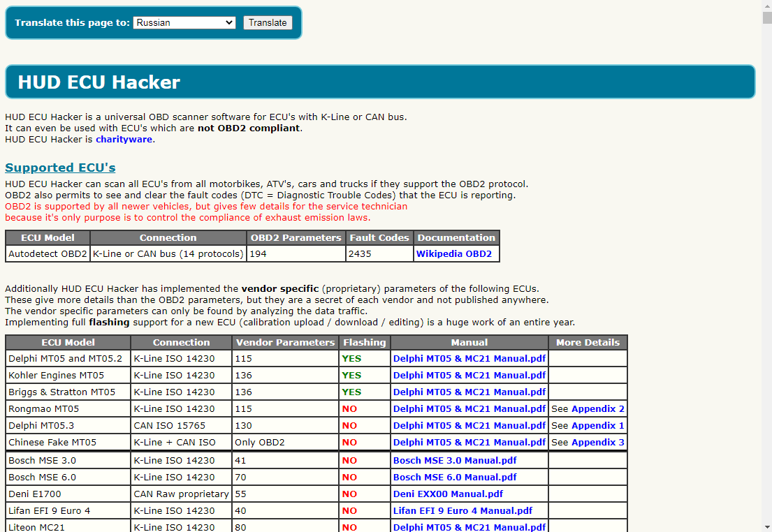Open the Wikipedia OBD2 link
Image resolution: width=772 pixels, height=532 pixels.
pyautogui.click(x=454, y=254)
